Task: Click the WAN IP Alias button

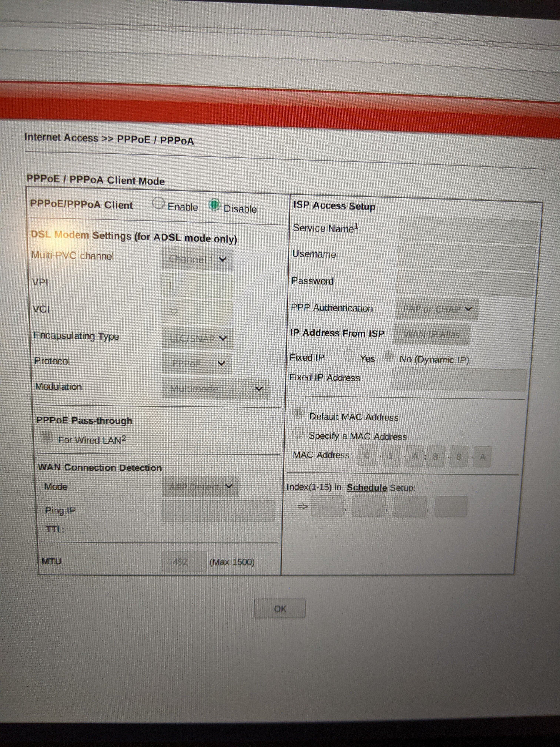Action: 431,334
